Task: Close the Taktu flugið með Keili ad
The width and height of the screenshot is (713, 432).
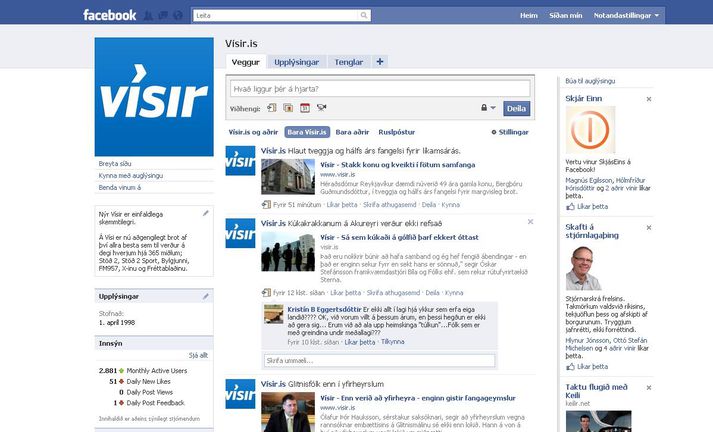Action: pos(649,388)
